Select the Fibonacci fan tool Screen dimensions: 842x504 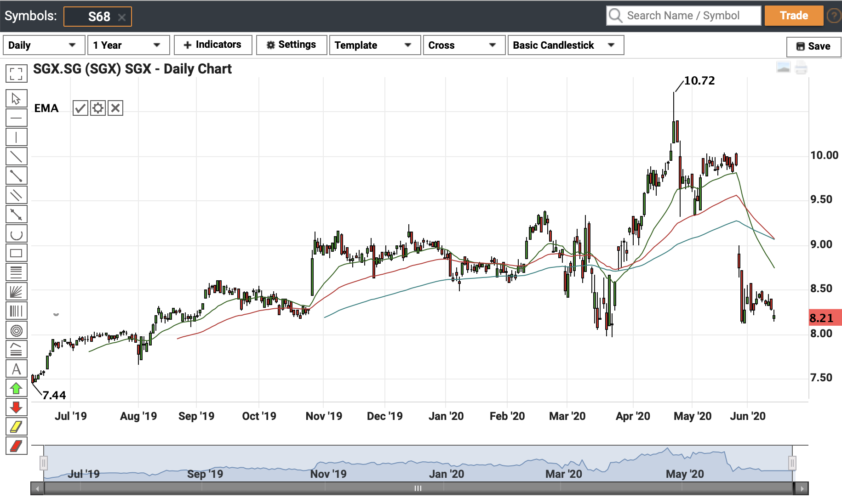(16, 292)
